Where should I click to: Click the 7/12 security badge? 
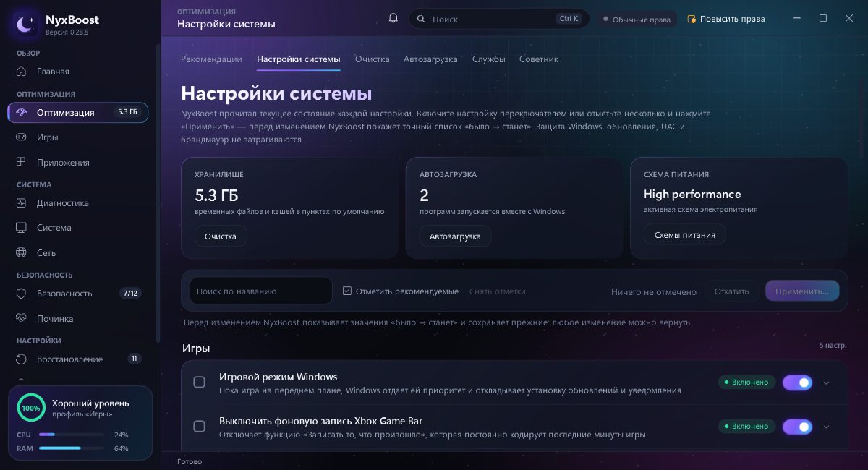[x=131, y=294]
